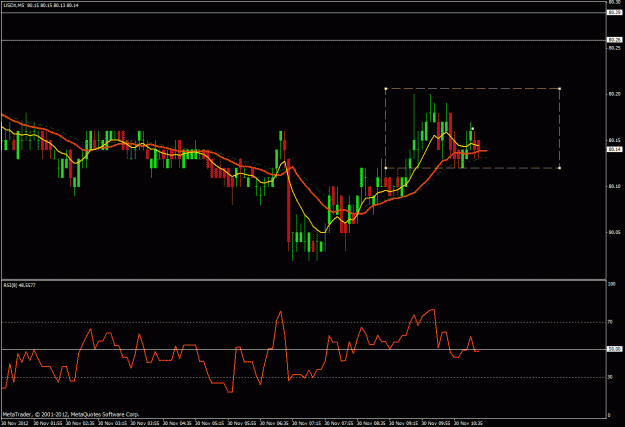625x427 pixels.
Task: Click the 80.25 price scale label
Action: point(614,48)
